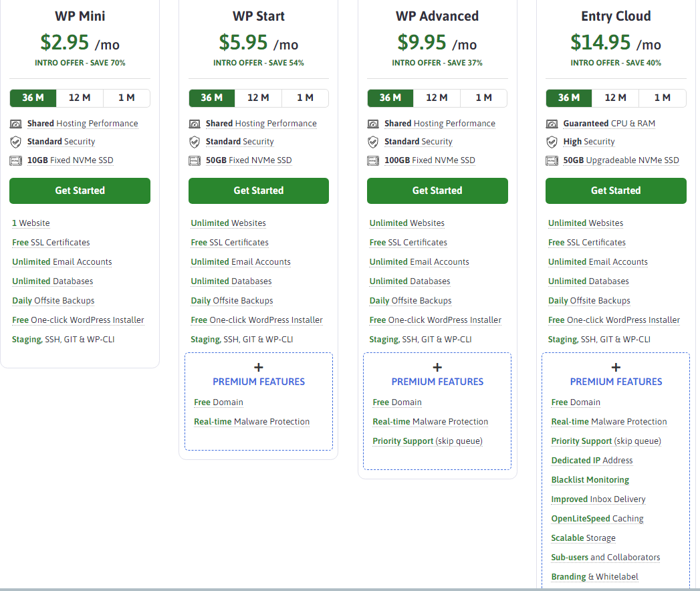Select 36 M billing term for Entry Cloud
Viewport: 700px width, 591px height.
[569, 98]
